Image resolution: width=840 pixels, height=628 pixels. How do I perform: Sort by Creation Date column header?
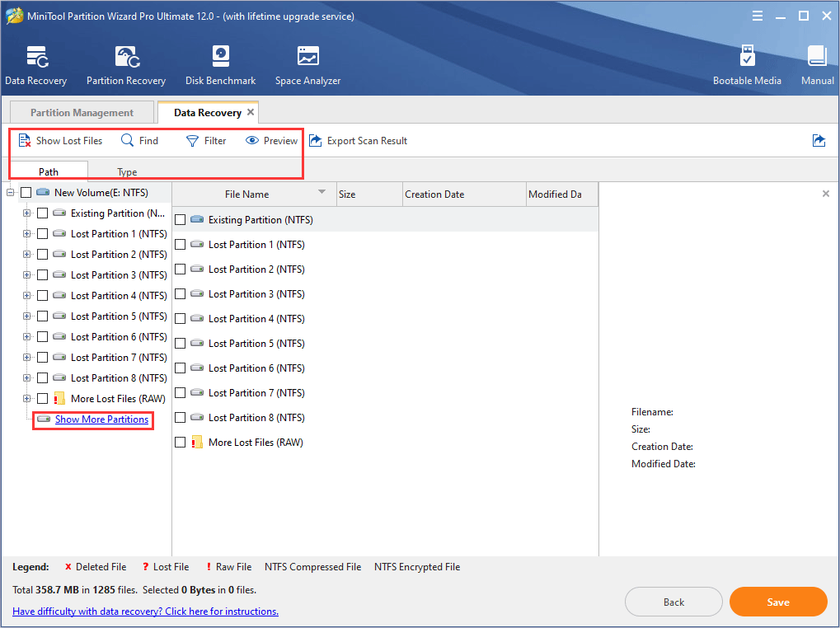coord(464,194)
